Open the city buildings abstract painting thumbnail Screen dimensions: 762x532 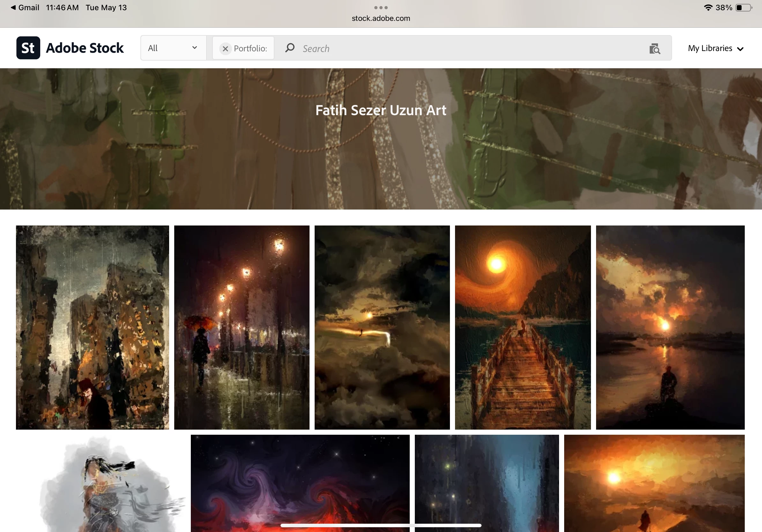tap(92, 327)
